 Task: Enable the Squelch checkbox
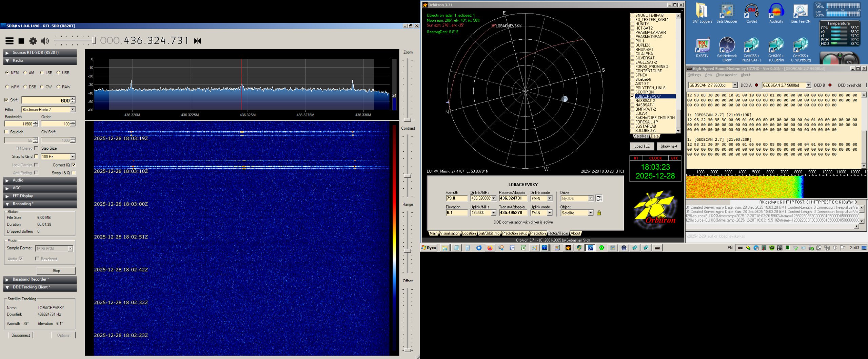coord(6,132)
